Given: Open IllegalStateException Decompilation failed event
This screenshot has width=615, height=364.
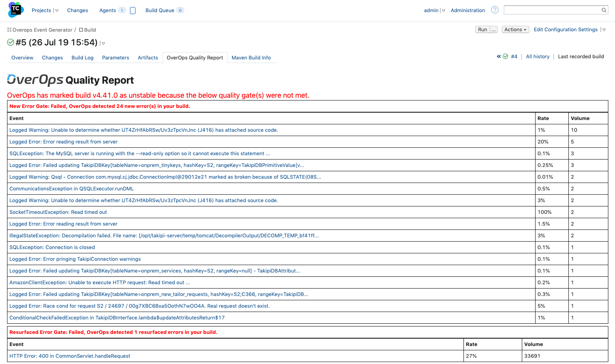Looking at the screenshot, I should click(164, 235).
